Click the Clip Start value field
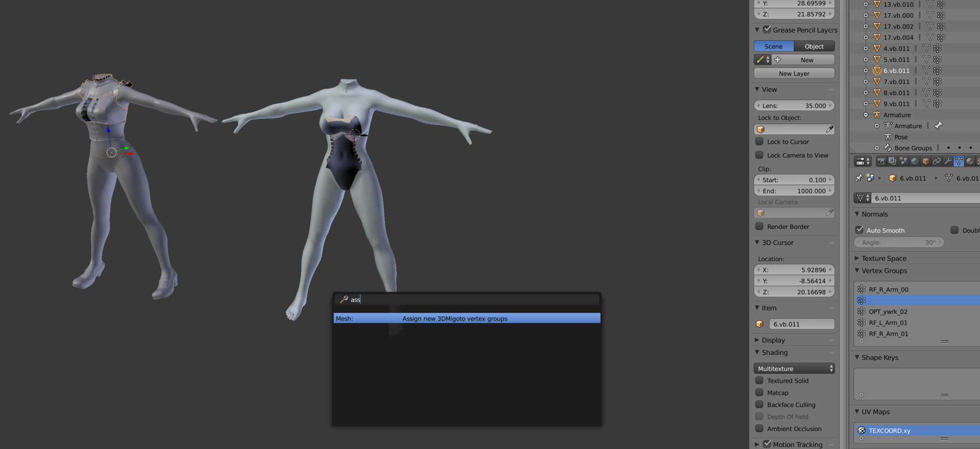The width and height of the screenshot is (980, 449). pos(794,180)
